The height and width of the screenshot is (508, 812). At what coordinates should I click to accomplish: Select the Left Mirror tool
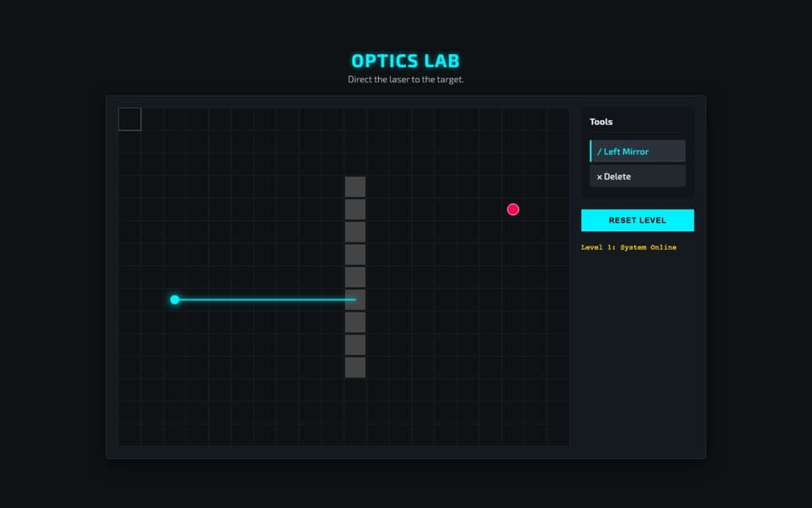[638, 151]
